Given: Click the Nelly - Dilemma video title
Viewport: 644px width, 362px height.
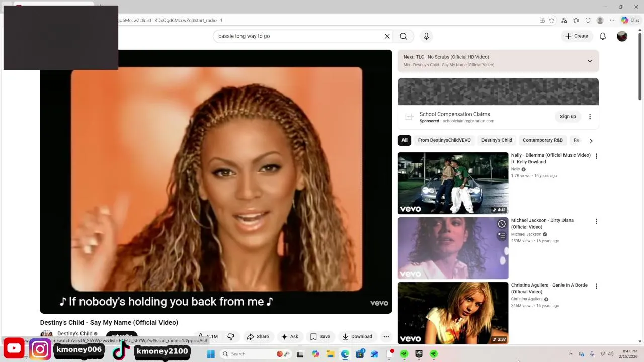Looking at the screenshot, I should pos(550,158).
